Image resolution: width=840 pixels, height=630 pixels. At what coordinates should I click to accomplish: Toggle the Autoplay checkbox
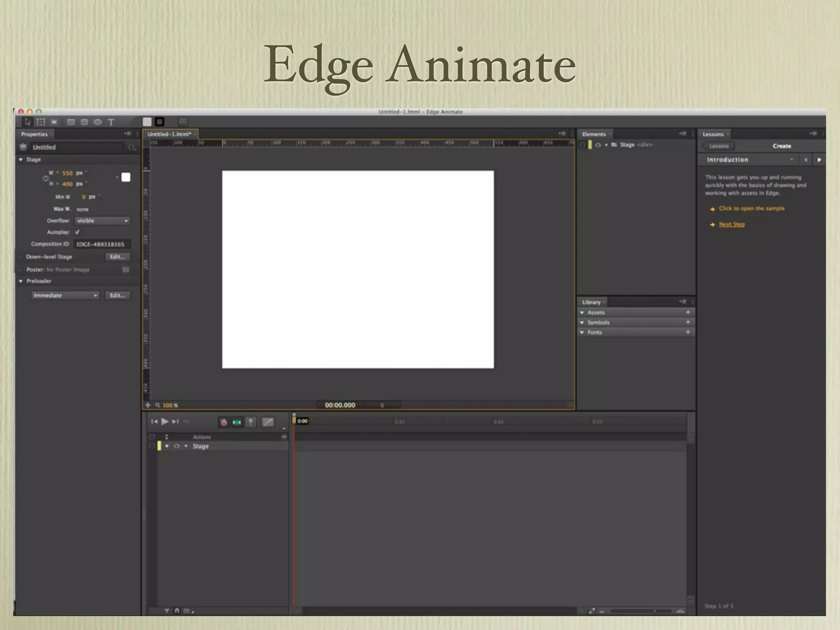point(77,232)
